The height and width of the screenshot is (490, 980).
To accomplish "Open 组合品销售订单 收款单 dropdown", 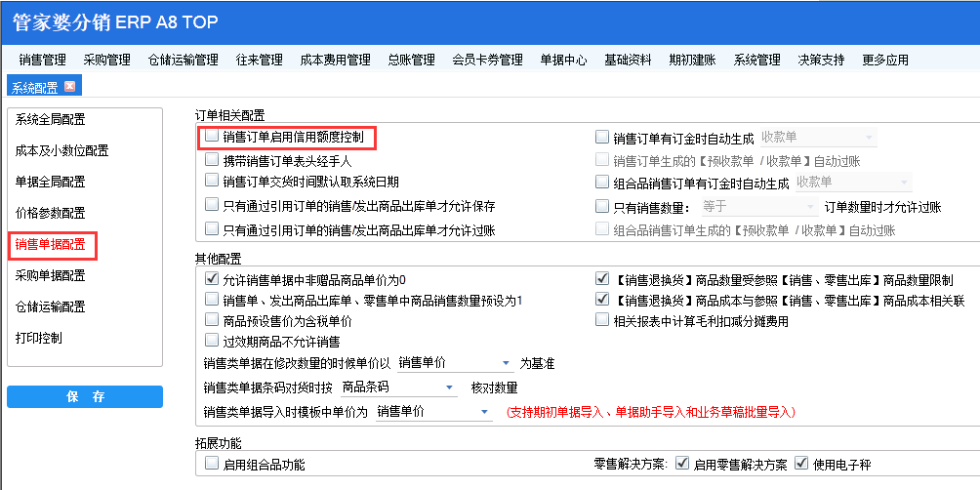I will pos(852,182).
